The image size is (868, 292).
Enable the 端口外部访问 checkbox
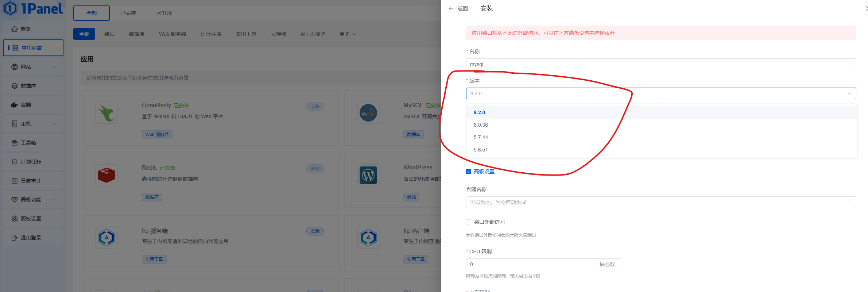coord(469,222)
